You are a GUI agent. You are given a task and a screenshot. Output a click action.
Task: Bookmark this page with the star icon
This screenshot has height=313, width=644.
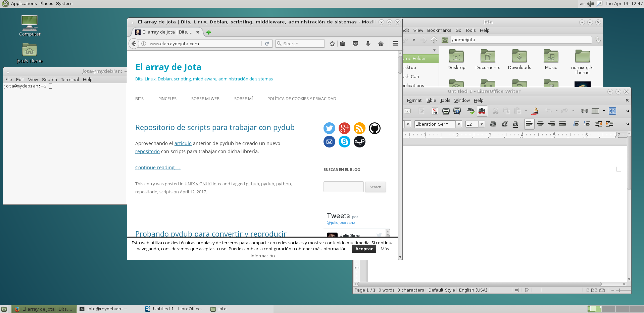(332, 44)
